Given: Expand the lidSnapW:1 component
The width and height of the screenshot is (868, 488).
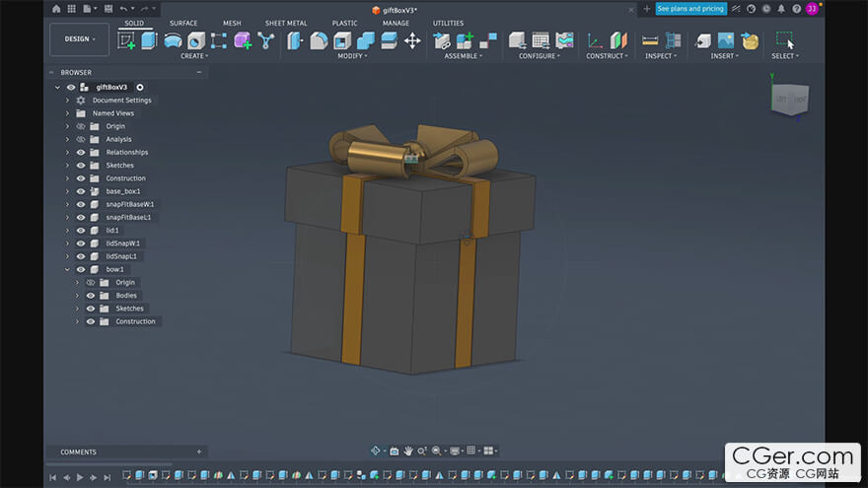Looking at the screenshot, I should (x=67, y=244).
